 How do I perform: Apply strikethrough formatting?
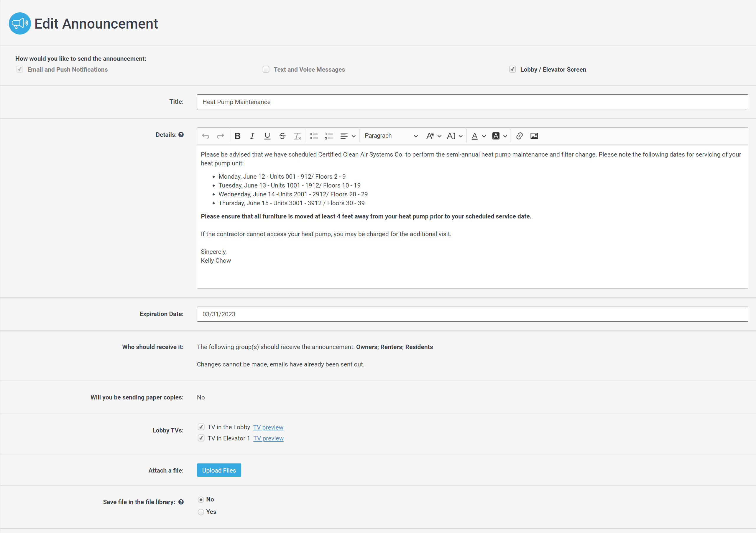[x=282, y=136]
